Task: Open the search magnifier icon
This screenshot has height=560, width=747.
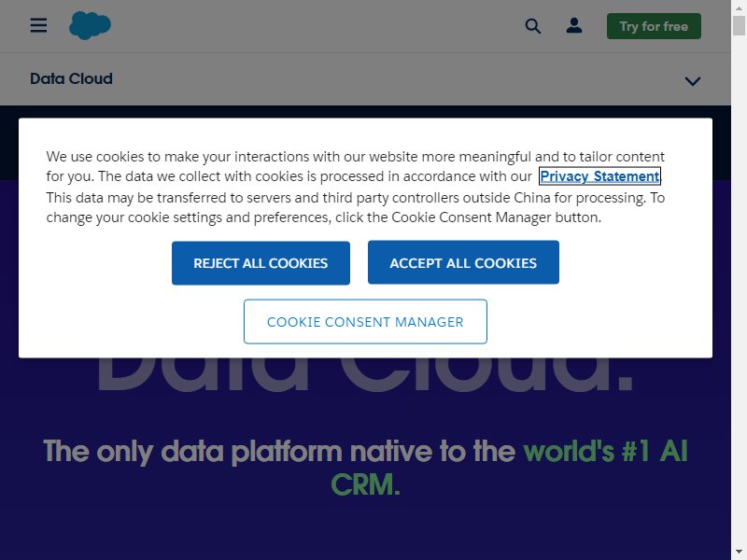Action: pos(532,26)
